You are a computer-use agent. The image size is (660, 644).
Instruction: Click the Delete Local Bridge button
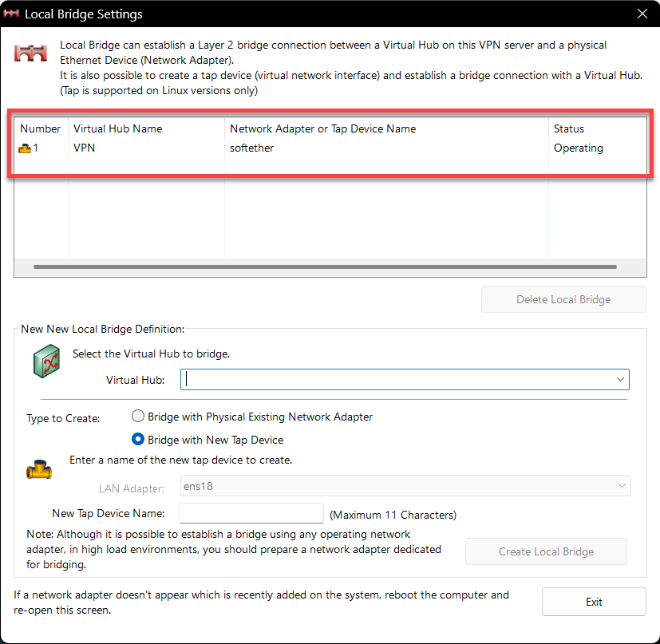pos(563,299)
